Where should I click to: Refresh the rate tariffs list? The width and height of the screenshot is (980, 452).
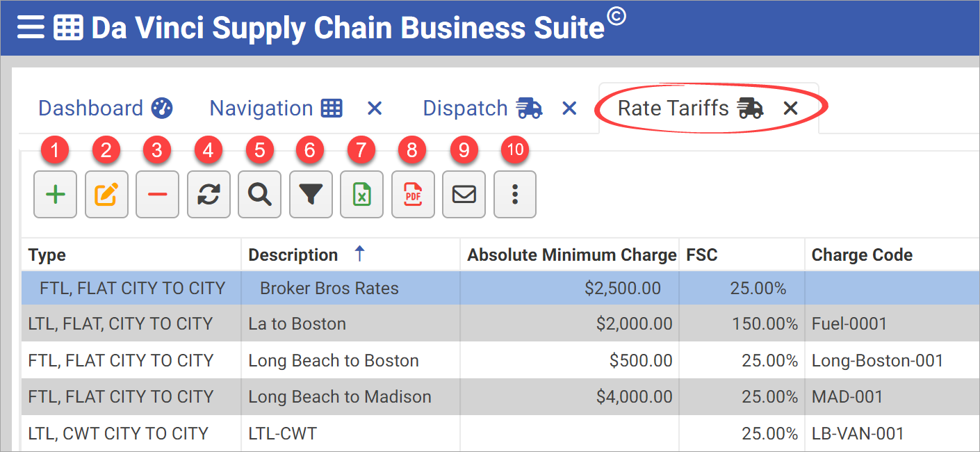pyautogui.click(x=209, y=194)
